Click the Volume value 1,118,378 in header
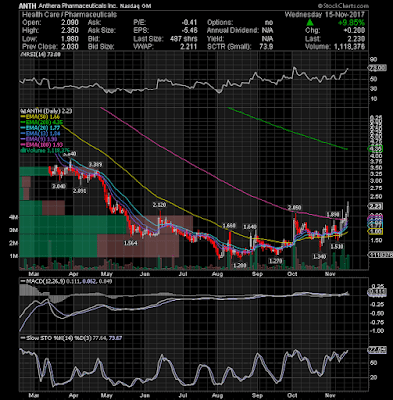The height and width of the screenshot is (400, 393). [350, 47]
